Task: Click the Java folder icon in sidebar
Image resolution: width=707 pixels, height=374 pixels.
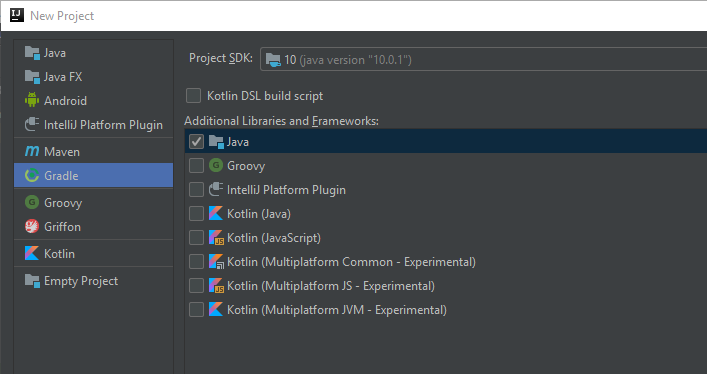Action: point(32,53)
